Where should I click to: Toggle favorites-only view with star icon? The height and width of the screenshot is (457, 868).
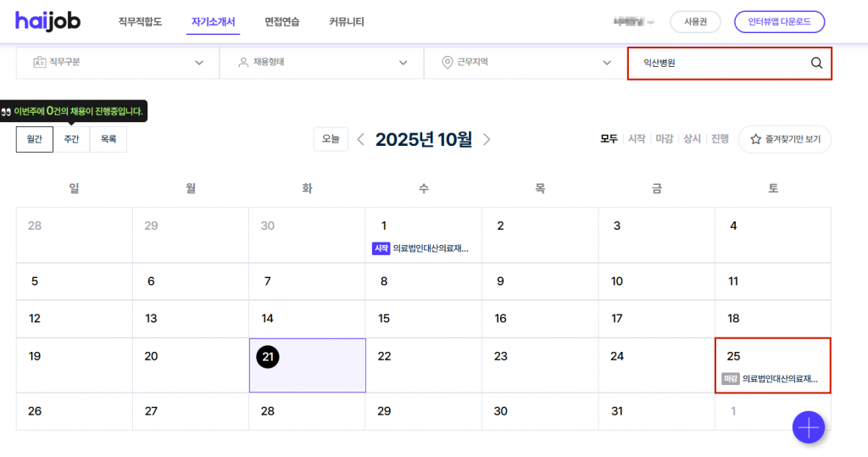coord(785,139)
